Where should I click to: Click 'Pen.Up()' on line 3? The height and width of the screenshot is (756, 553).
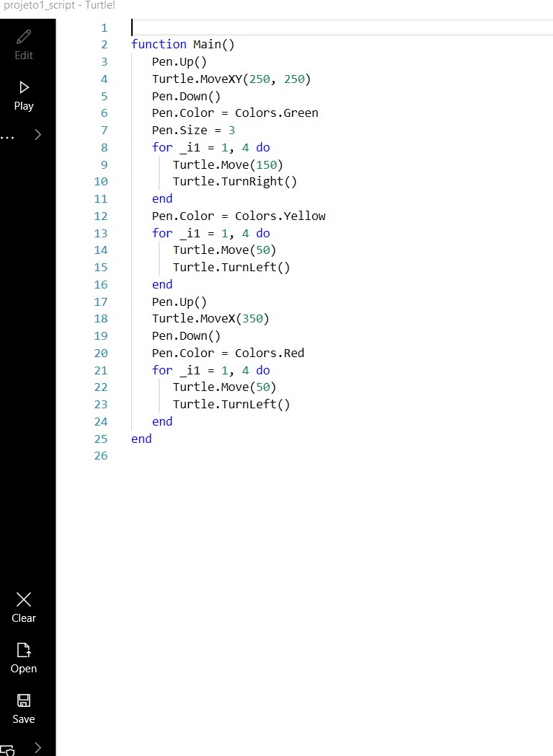(x=180, y=62)
